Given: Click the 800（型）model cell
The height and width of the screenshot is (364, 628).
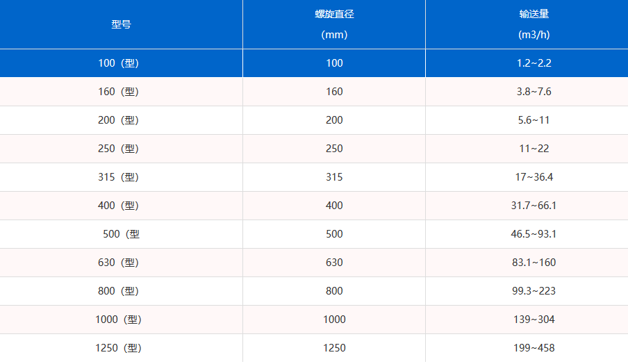Looking at the screenshot, I should pyautogui.click(x=119, y=291).
